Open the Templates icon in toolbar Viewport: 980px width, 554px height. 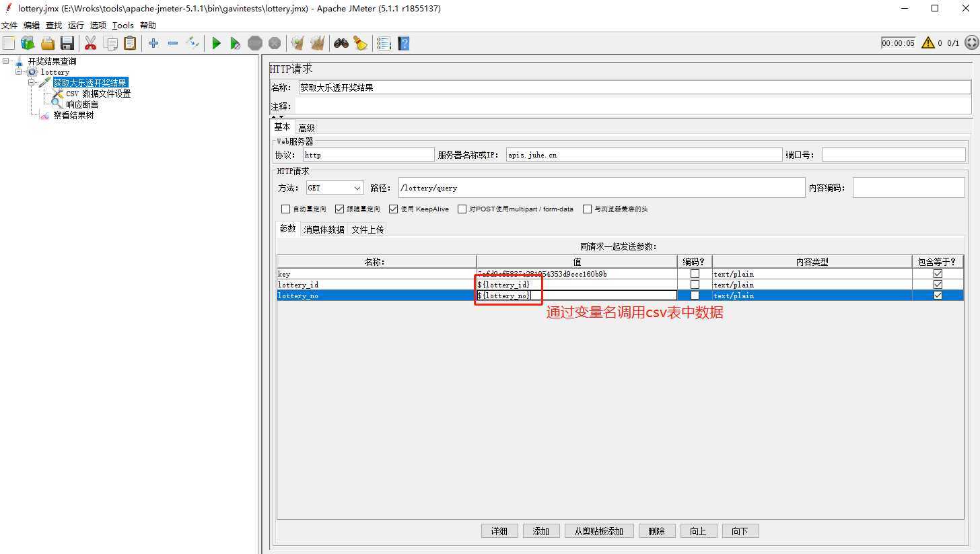(x=28, y=43)
